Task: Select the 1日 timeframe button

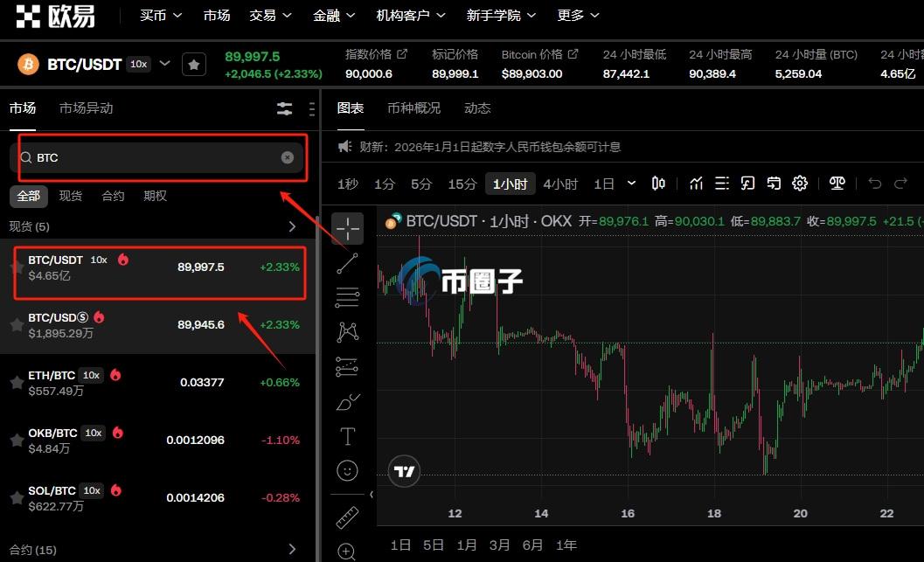Action: (x=603, y=184)
